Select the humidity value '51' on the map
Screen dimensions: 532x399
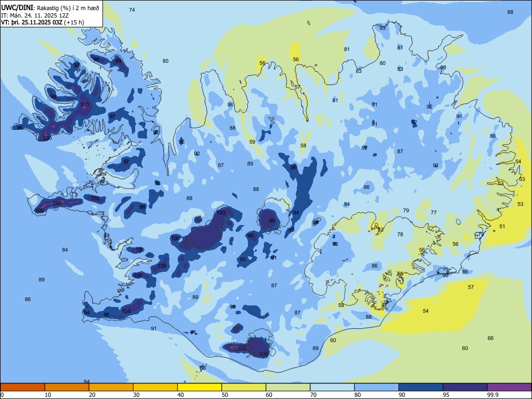[x=502, y=226]
